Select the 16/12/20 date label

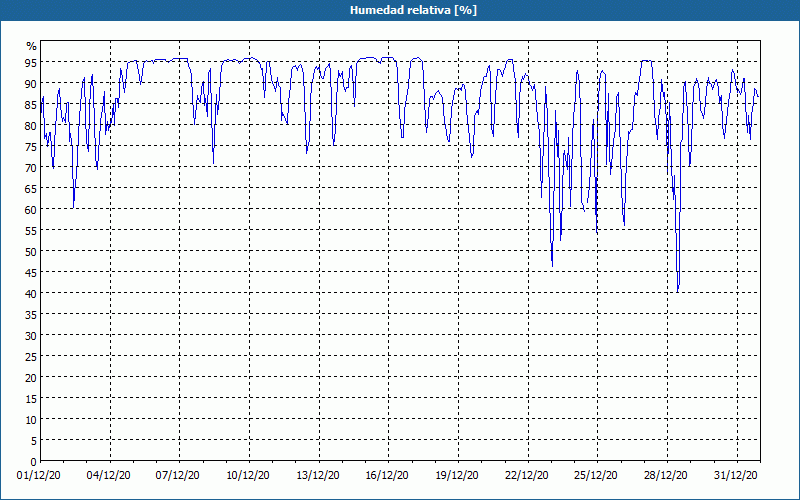[x=387, y=476]
